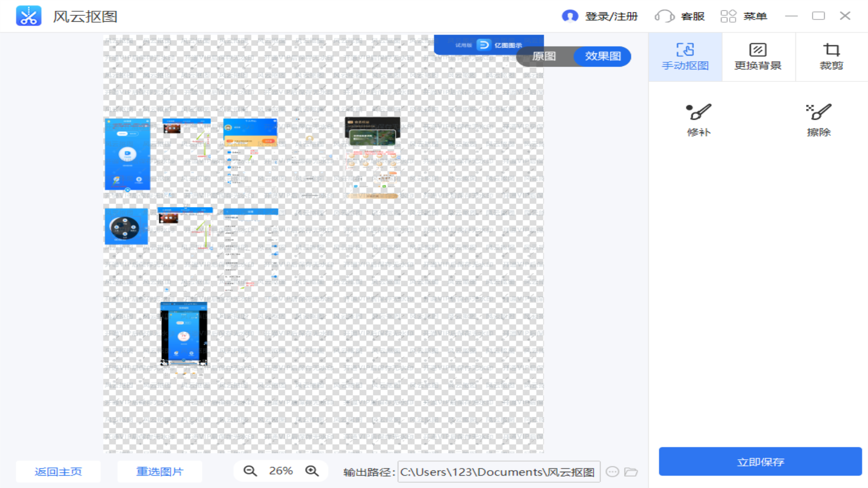The height and width of the screenshot is (488, 868).
Task: Open the output folder icon
Action: click(630, 472)
